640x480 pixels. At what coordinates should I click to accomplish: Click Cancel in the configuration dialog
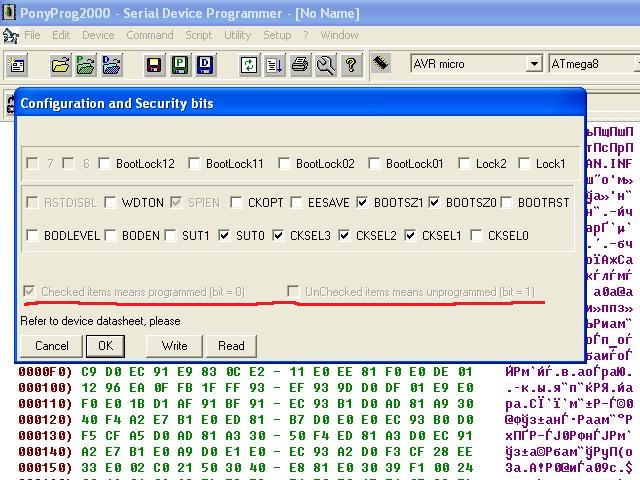(51, 346)
